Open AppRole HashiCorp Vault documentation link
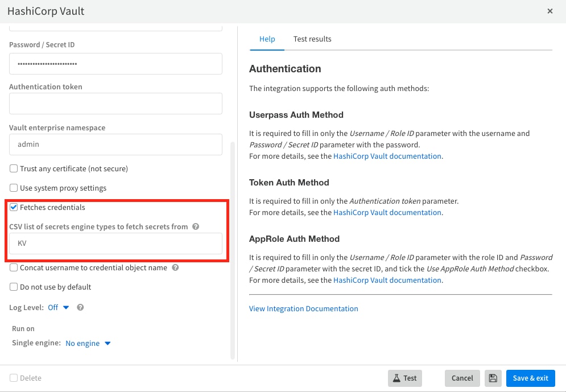Screen dimensions: 566x392 [x=387, y=280]
